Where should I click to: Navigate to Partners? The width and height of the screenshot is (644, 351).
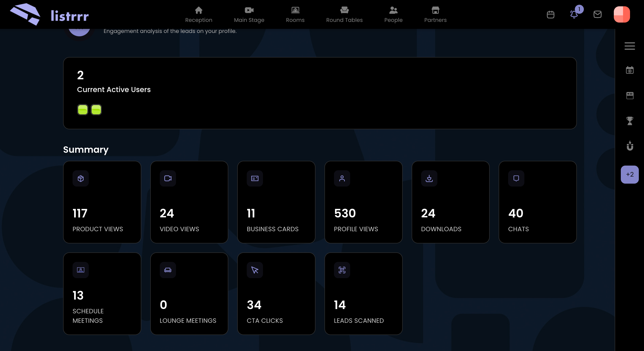pyautogui.click(x=435, y=14)
